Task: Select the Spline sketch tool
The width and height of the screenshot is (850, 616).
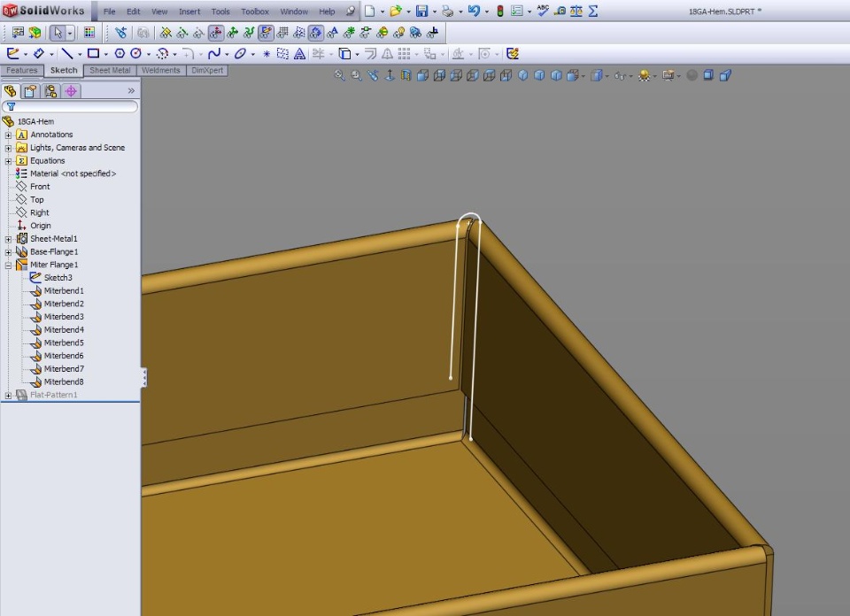Action: click(x=213, y=54)
